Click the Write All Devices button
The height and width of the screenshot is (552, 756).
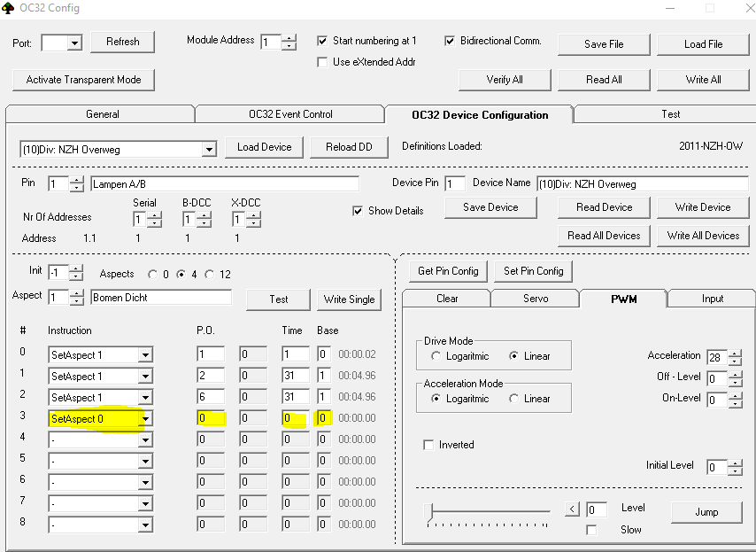tap(703, 236)
